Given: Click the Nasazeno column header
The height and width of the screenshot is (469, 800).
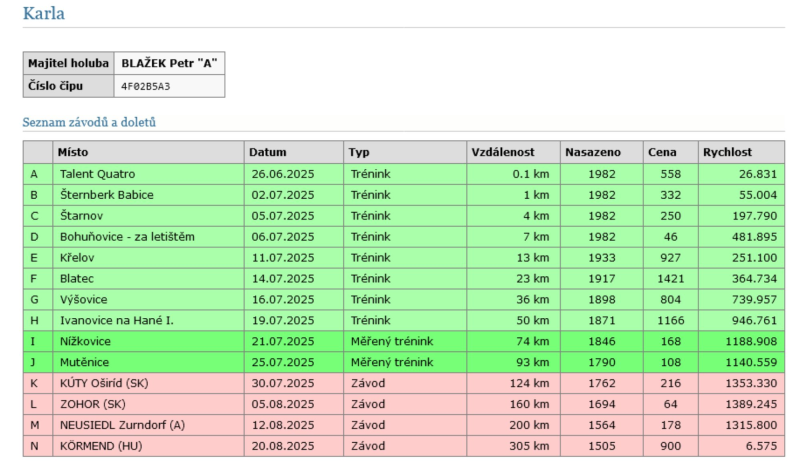Looking at the screenshot, I should point(593,152).
